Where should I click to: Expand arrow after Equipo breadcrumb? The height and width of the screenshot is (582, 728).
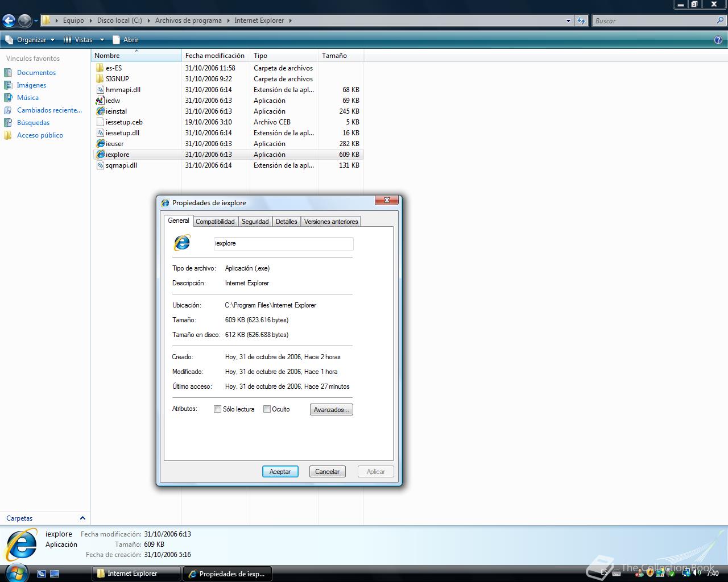pyautogui.click(x=90, y=20)
